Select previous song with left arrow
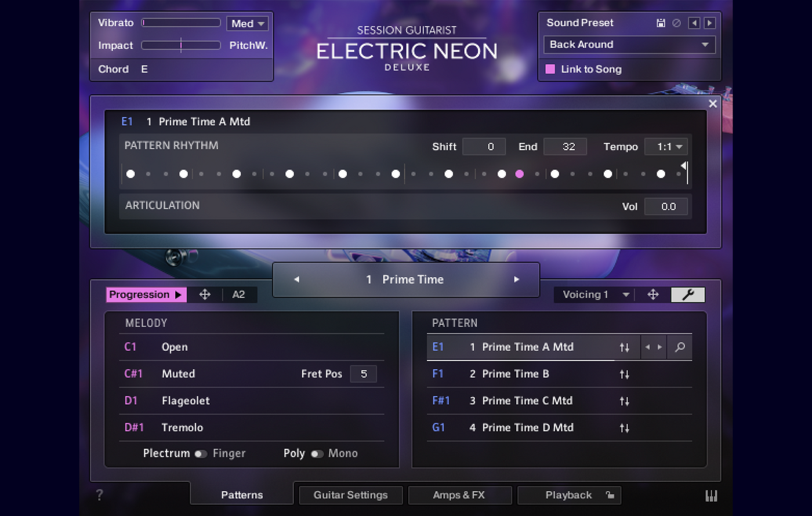 click(x=296, y=279)
